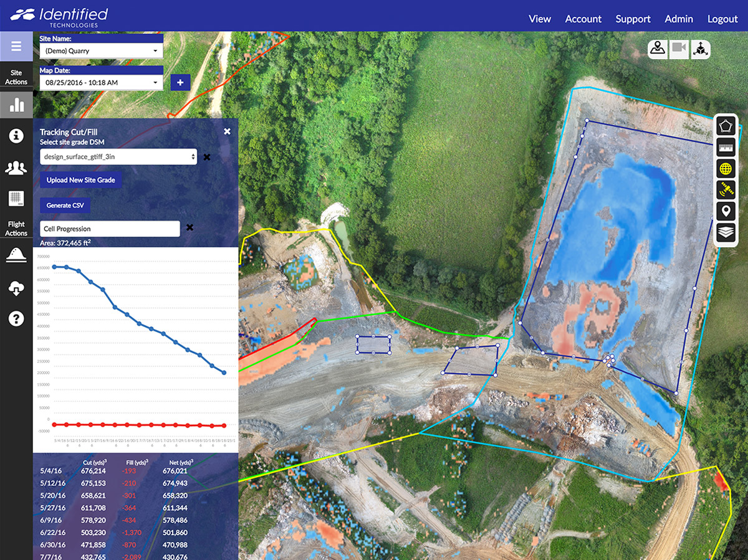This screenshot has width=748, height=560.
Task: Click last blue data point on chart
Action: pos(224,373)
